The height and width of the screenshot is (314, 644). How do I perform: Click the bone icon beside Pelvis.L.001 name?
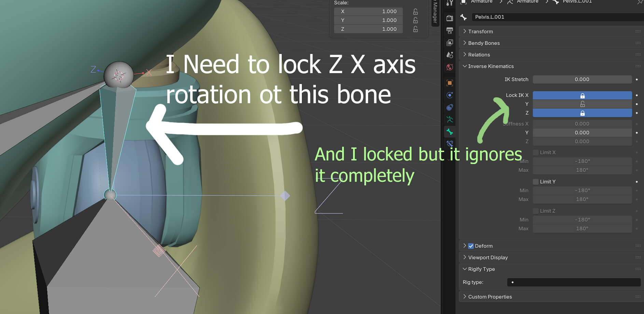click(463, 17)
